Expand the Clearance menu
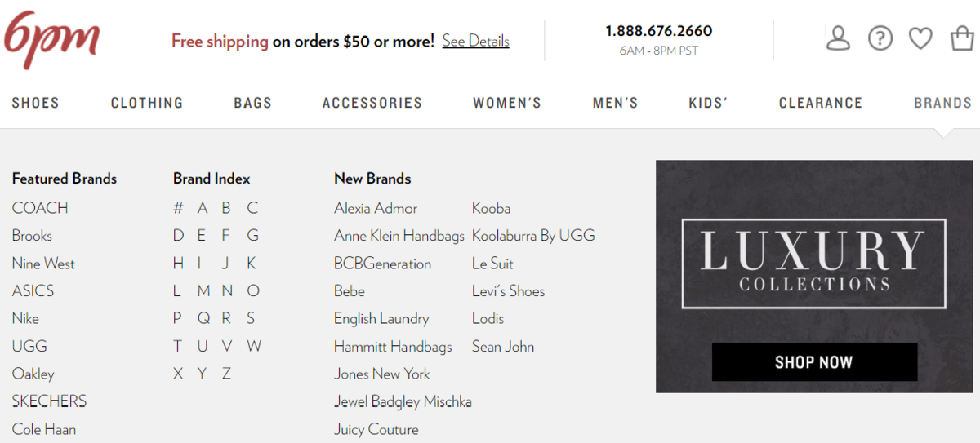Image resolution: width=980 pixels, height=443 pixels. [x=820, y=103]
